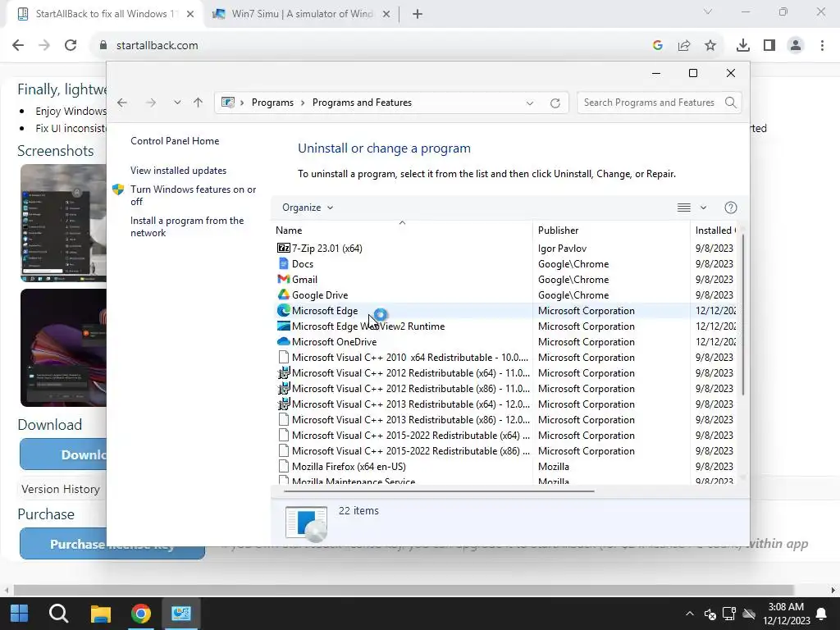Change view using the list view icon
840x630 pixels.
coord(683,208)
